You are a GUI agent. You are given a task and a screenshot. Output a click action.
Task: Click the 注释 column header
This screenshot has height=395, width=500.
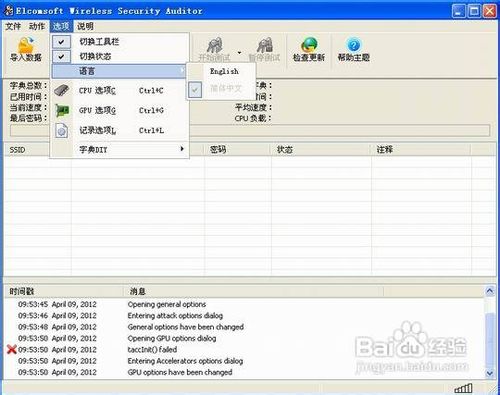(385, 150)
